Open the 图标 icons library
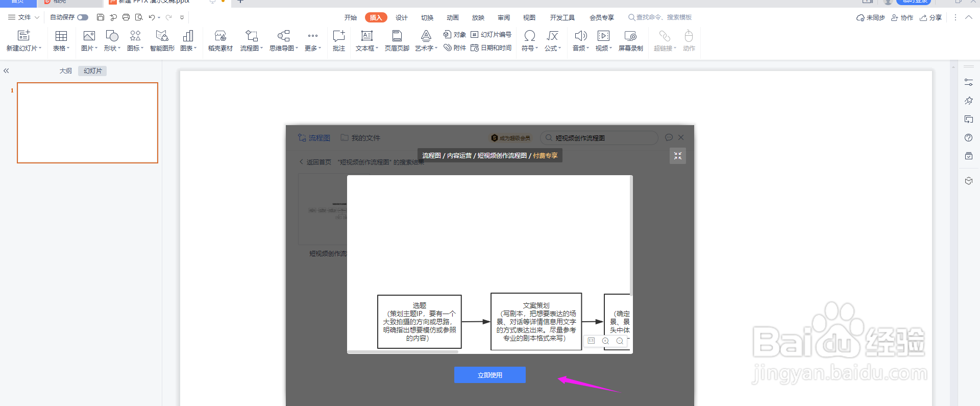This screenshot has height=406, width=980. click(135, 36)
